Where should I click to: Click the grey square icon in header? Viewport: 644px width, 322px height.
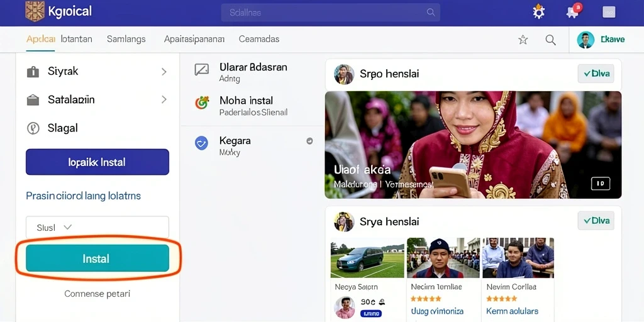[609, 12]
